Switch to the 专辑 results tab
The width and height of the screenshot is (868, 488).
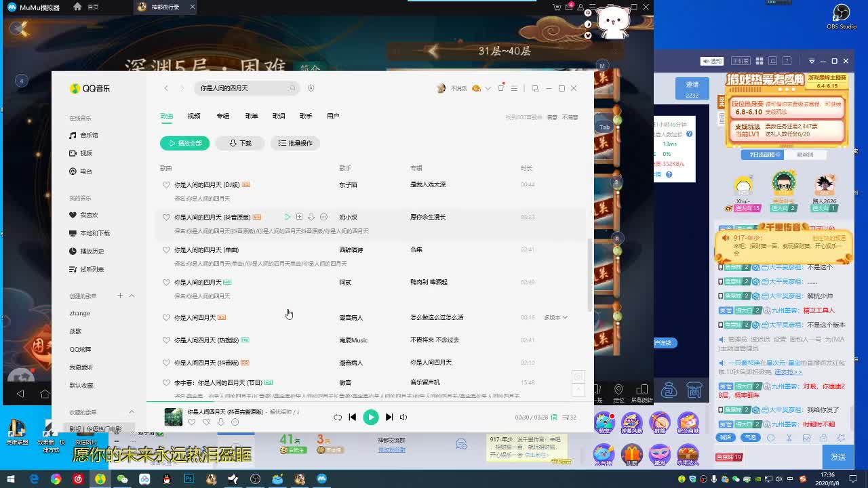(223, 116)
